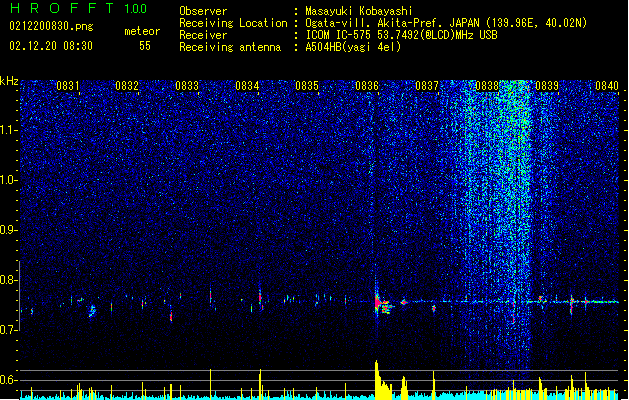The width and height of the screenshot is (629, 400).
Task: Click the Receiver label
Action: click(x=203, y=35)
